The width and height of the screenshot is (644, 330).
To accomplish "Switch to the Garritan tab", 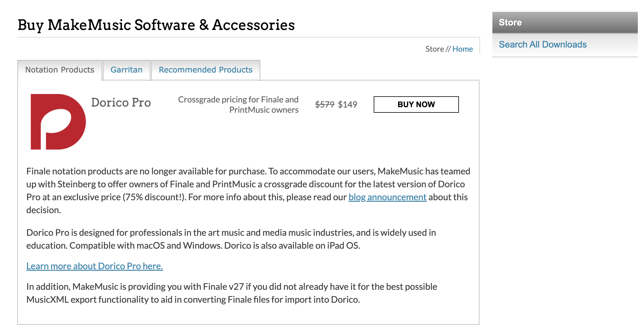I will click(126, 70).
